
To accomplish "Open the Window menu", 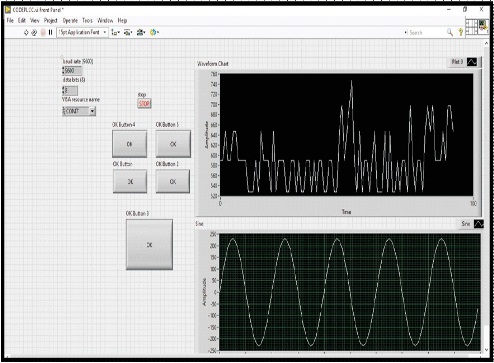I will (105, 21).
